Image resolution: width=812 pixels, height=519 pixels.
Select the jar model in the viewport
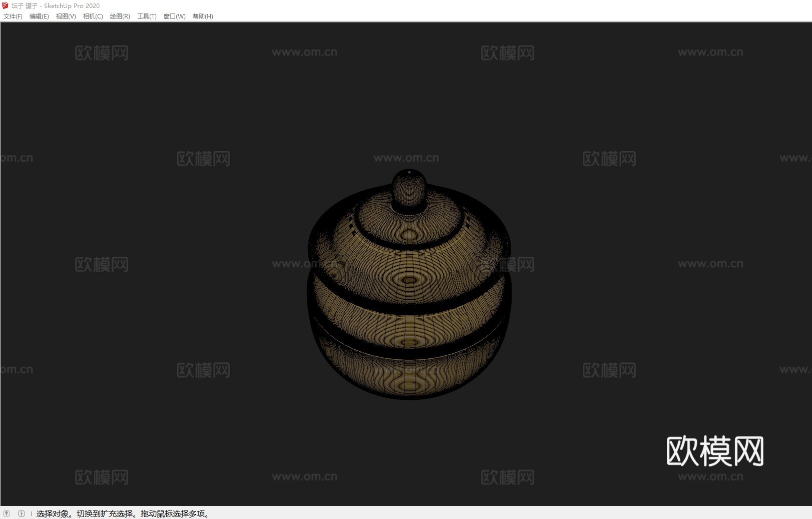click(x=409, y=284)
